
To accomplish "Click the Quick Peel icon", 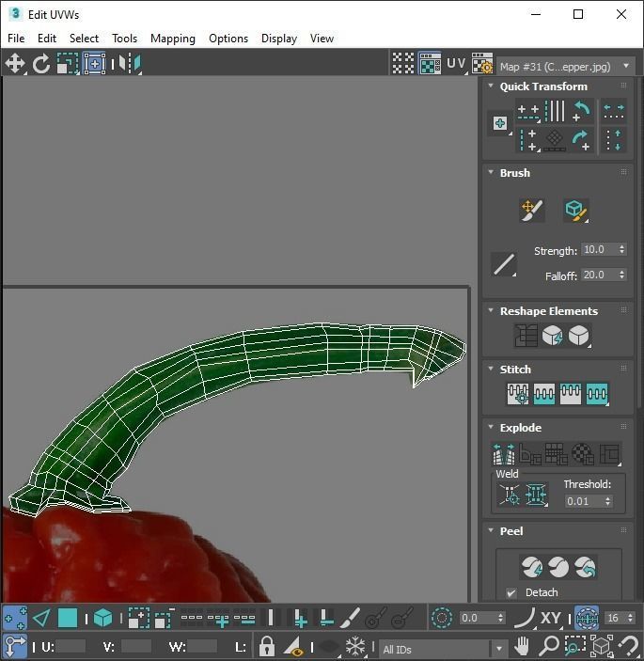I will [x=532, y=567].
